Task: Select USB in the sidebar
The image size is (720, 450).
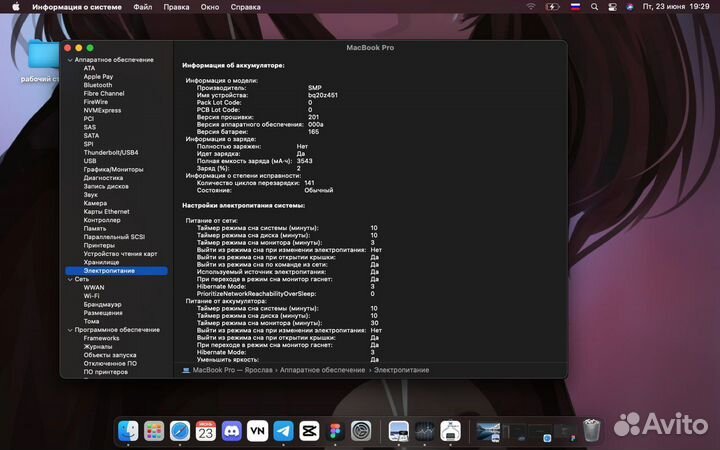Action: [90, 161]
